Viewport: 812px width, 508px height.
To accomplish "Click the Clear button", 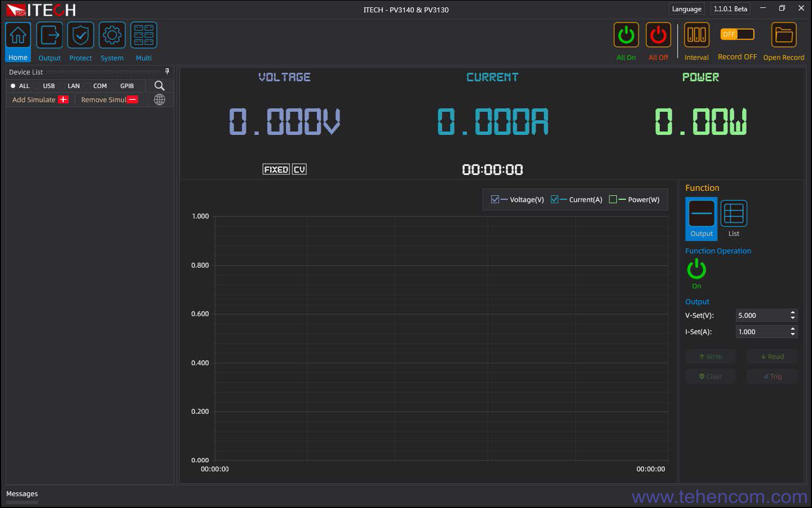I will pos(710,376).
